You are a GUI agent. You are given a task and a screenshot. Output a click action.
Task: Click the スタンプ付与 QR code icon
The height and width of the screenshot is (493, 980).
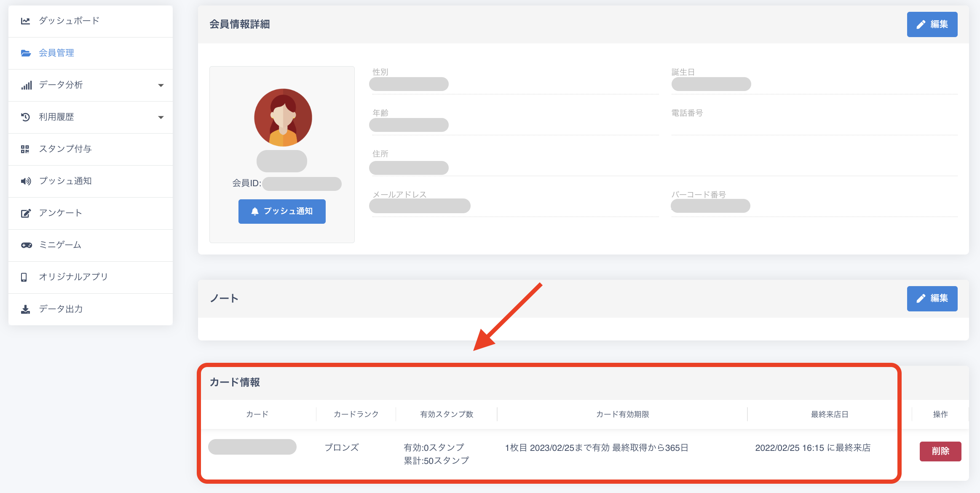pos(25,149)
